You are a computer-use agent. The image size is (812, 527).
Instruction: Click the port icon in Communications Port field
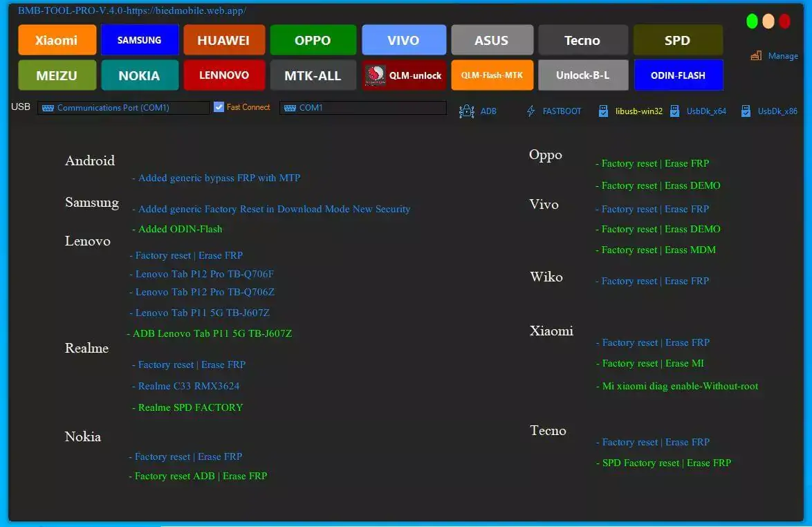click(x=48, y=108)
